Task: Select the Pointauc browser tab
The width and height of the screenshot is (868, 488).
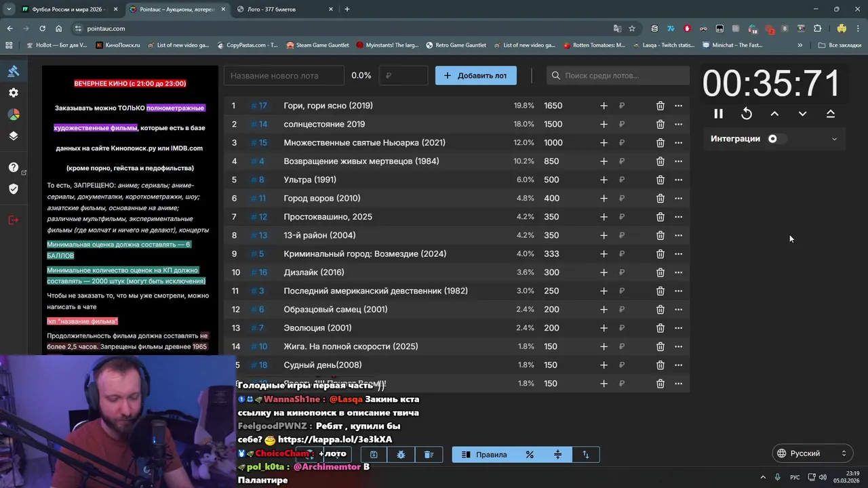Action: coord(178,9)
